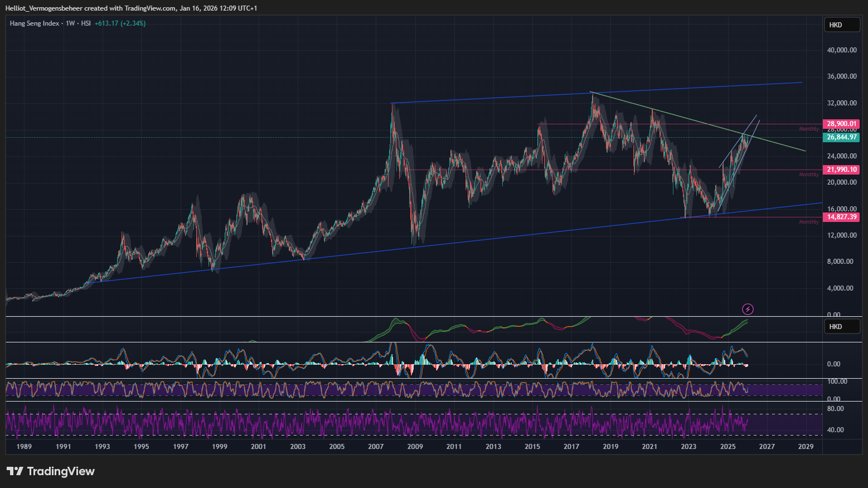Click the Hang Seng Index symbol title
Viewport: 868px width, 488px height.
[34, 23]
